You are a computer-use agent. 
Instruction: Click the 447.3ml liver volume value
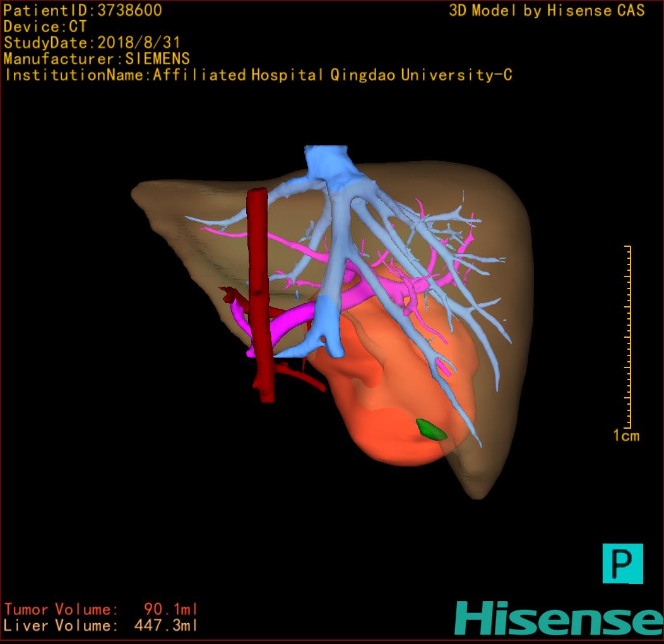tap(165, 626)
